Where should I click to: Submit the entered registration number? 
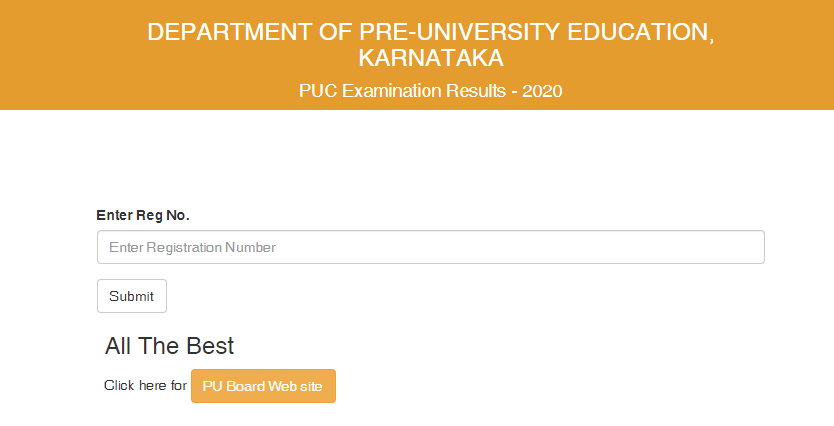[x=132, y=296]
